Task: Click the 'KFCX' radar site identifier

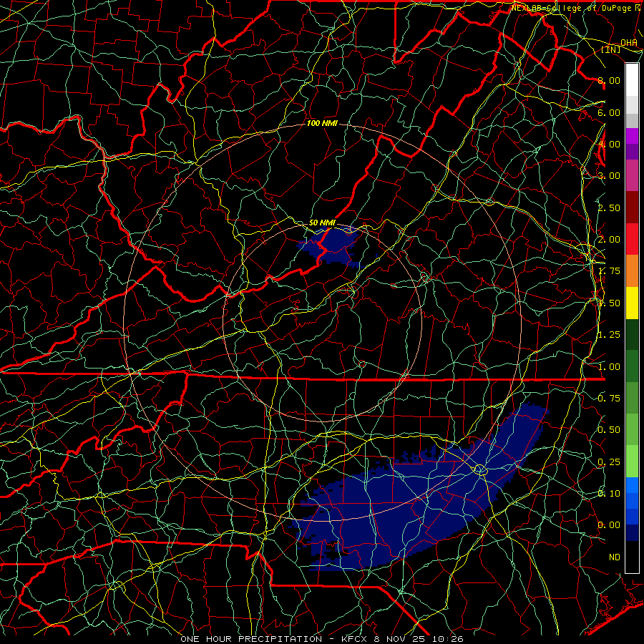Action: point(355,639)
